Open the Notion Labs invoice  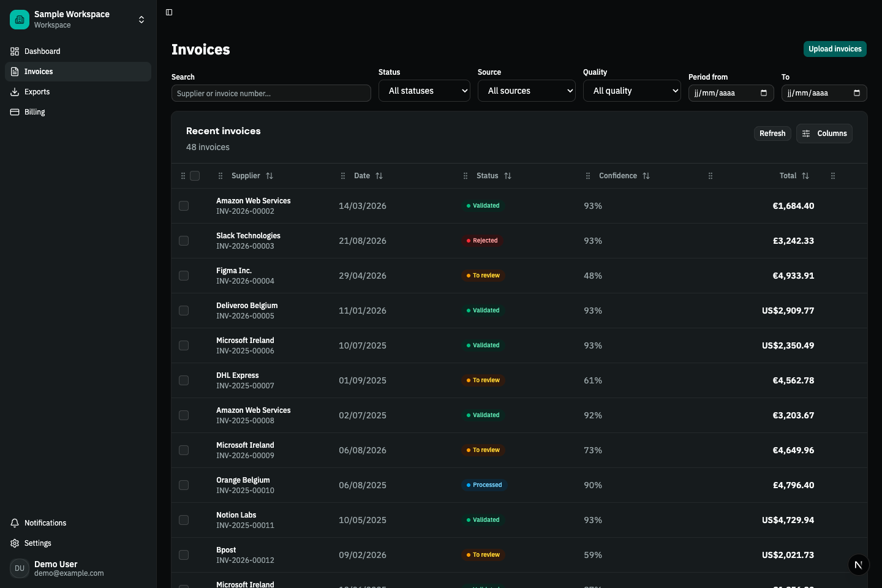[519, 520]
